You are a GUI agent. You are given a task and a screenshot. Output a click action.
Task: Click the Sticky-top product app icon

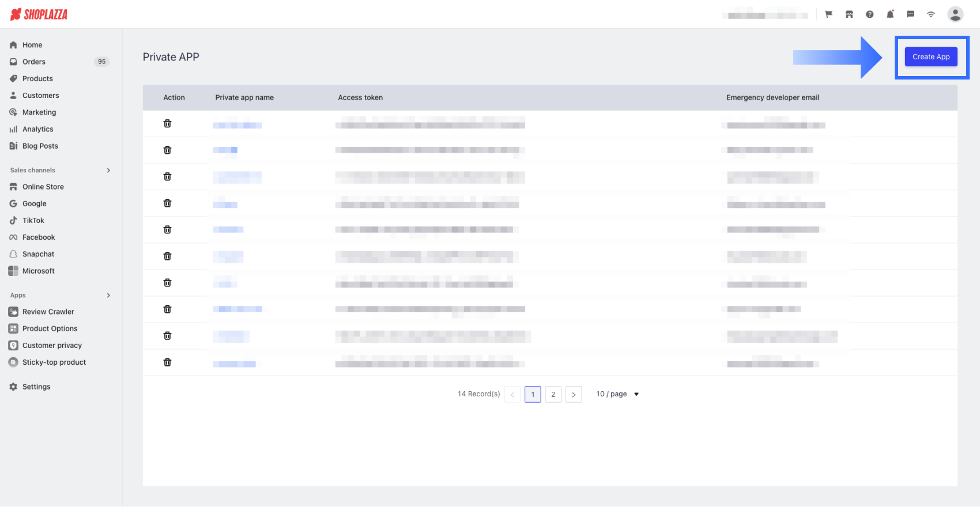(13, 362)
